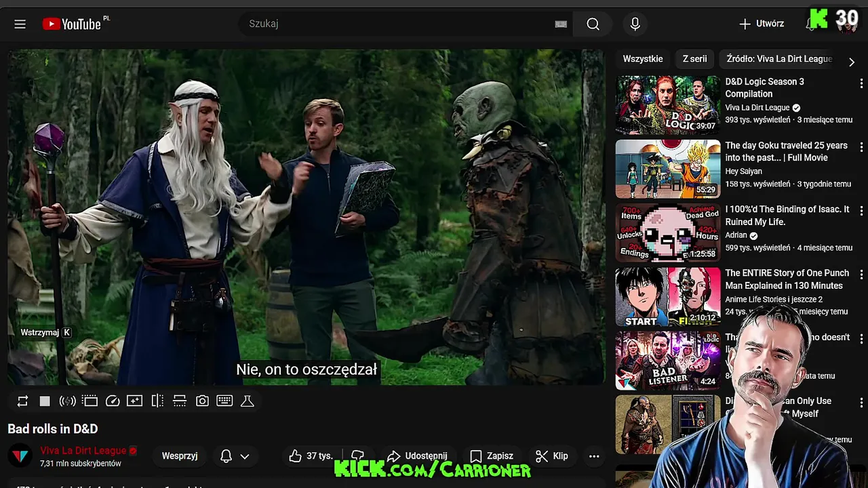Screen dimensions: 868x488
Task: Click the Wesprzyj support button
Action: point(180,456)
